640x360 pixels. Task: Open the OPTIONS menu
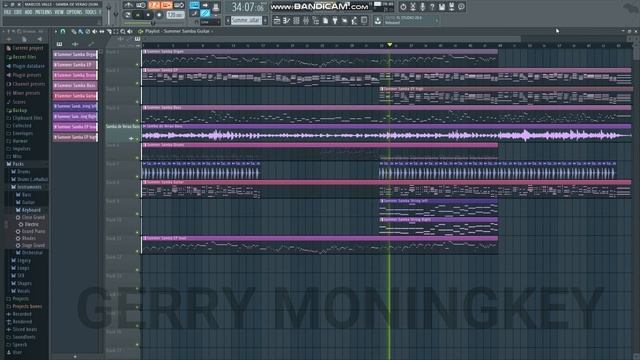click(x=74, y=12)
